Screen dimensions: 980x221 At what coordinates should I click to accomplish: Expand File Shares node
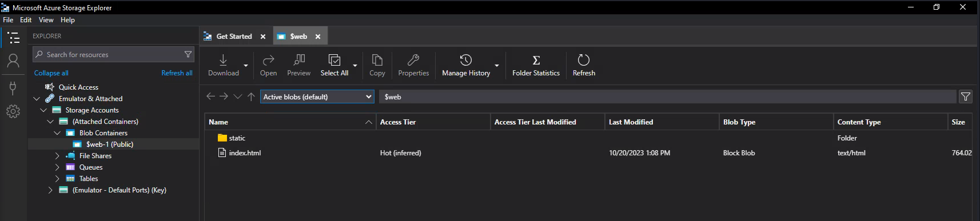[x=57, y=156]
